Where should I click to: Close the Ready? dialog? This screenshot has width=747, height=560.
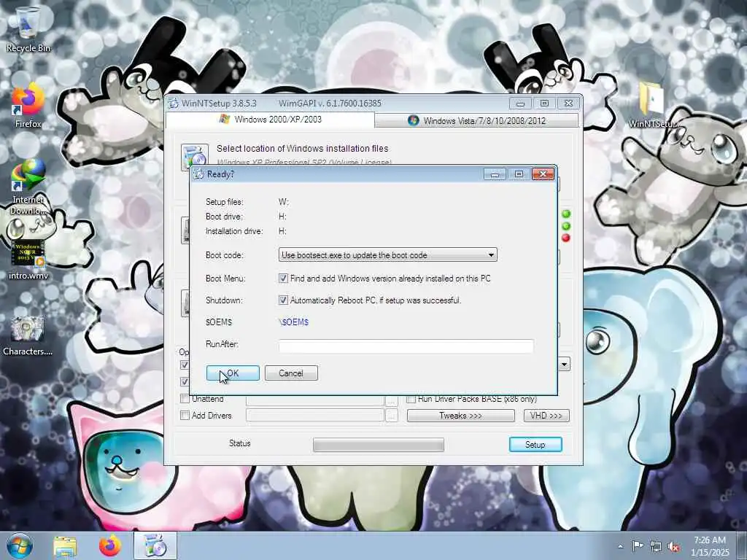pos(543,174)
